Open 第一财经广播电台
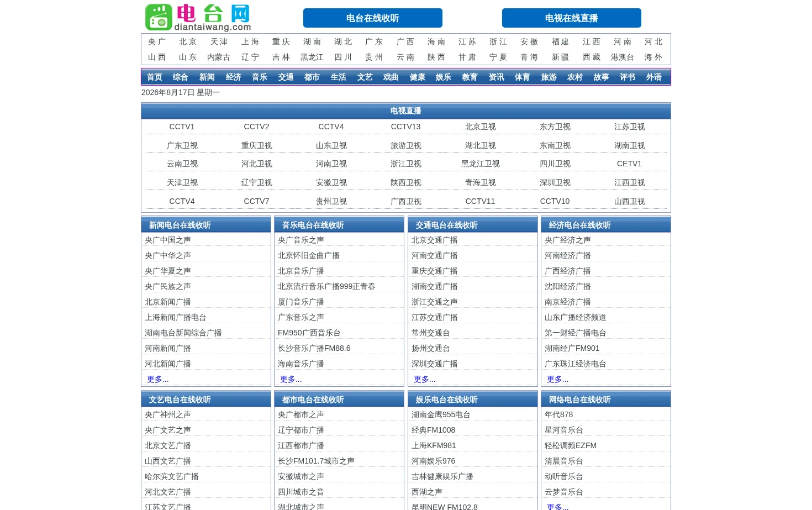This screenshot has width=812, height=510. coord(576,333)
